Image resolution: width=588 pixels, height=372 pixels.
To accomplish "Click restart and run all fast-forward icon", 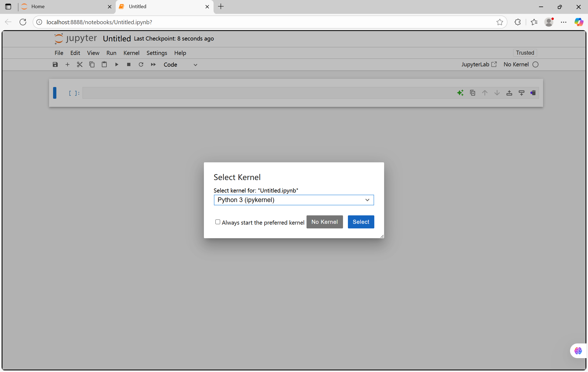I will pos(153,64).
